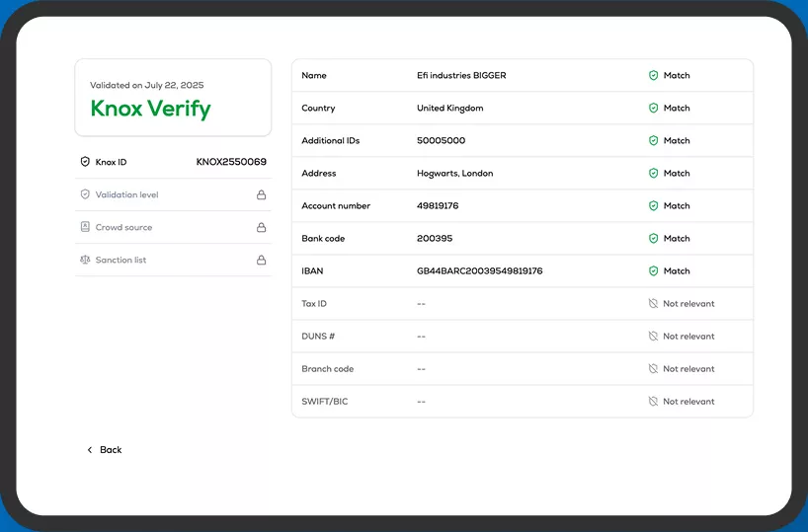
Task: Click the green Match shield in Name row
Action: 653,75
